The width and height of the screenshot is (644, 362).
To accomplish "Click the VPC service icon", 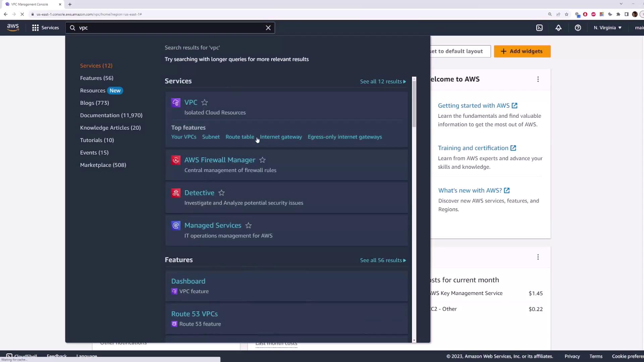I will [x=176, y=103].
